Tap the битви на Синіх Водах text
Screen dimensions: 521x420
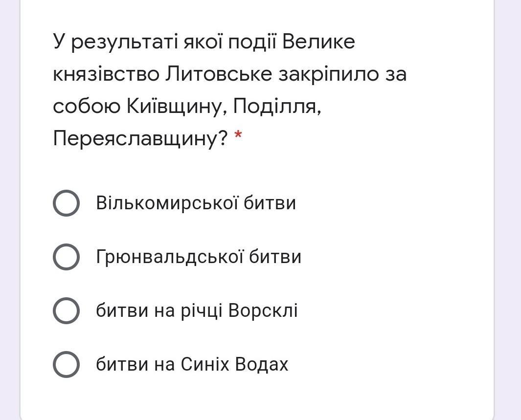coord(192,364)
